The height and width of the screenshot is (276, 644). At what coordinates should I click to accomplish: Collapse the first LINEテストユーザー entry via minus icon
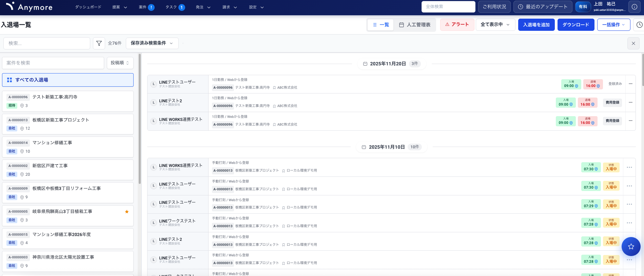click(630, 84)
